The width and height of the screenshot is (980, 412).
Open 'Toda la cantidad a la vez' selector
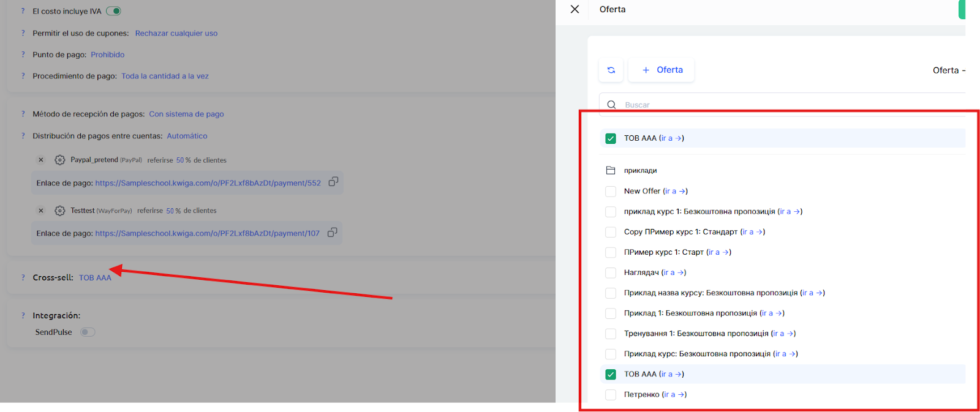(165, 76)
